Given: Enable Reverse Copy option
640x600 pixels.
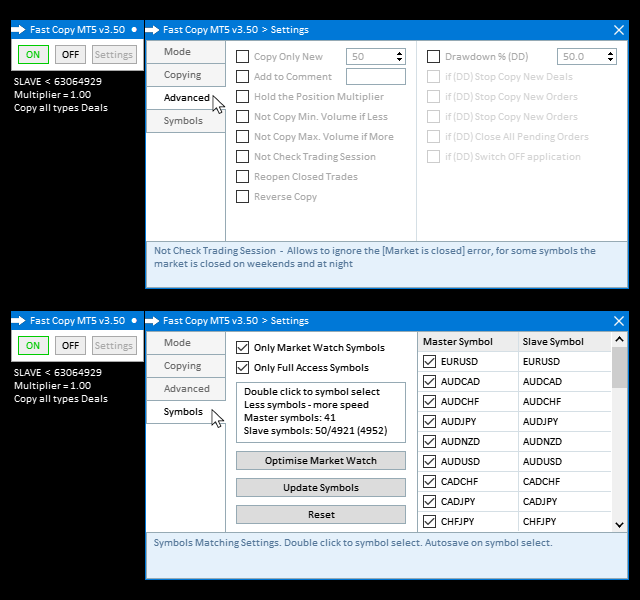Looking at the screenshot, I should pyautogui.click(x=242, y=197).
